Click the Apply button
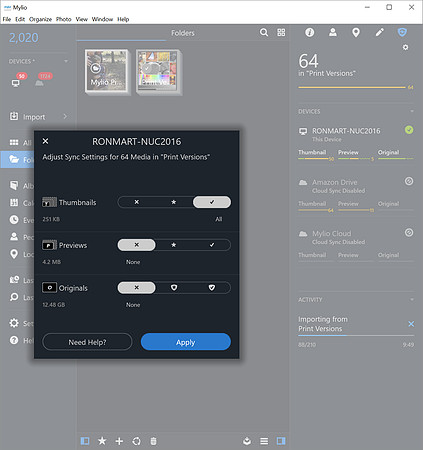 [186, 342]
